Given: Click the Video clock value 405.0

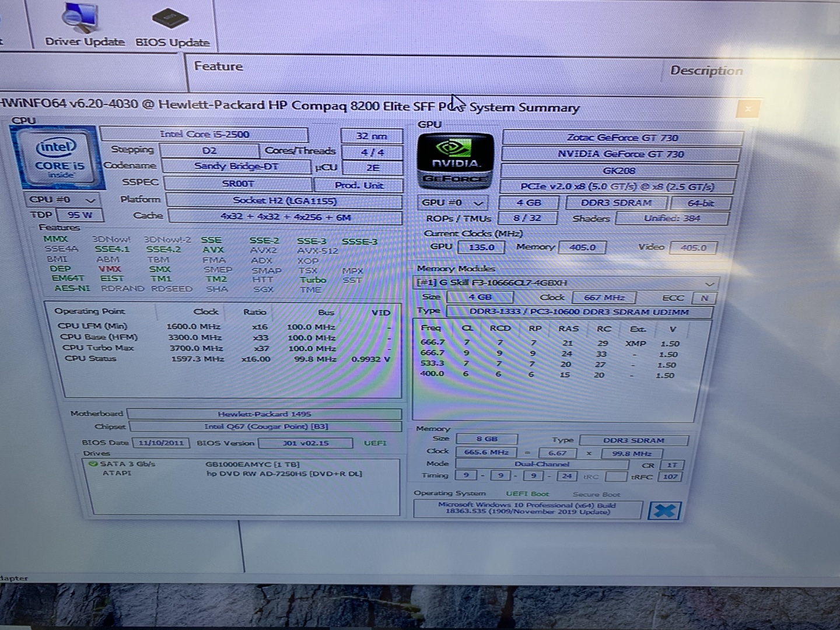Looking at the screenshot, I should click(x=693, y=248).
